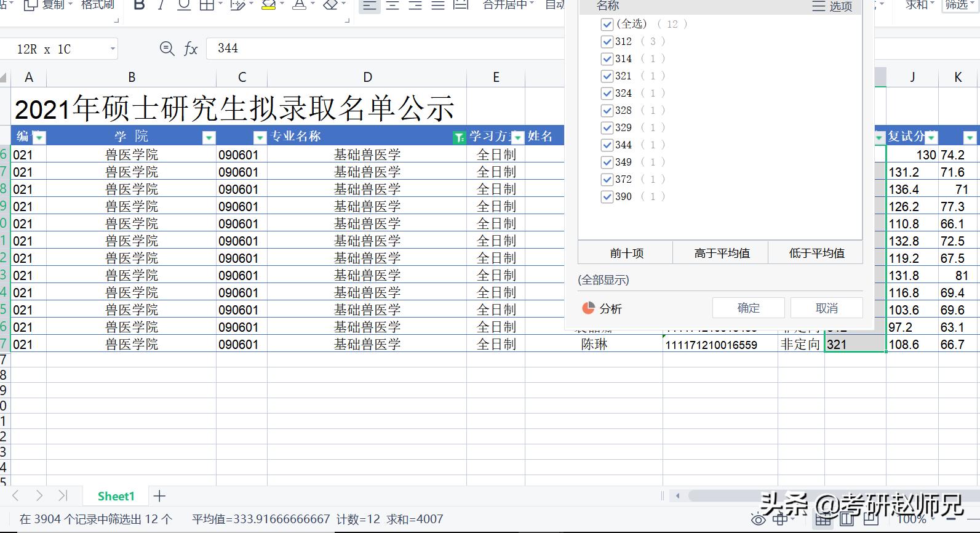Open active filter on 专业名称 column
Viewport: 980px width, 533px height.
pos(459,137)
